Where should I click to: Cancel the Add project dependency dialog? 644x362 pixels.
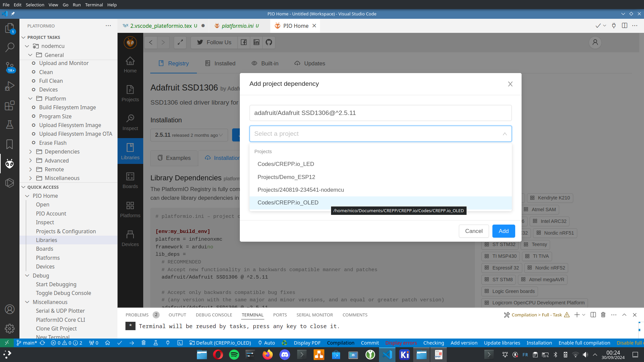coord(474,231)
